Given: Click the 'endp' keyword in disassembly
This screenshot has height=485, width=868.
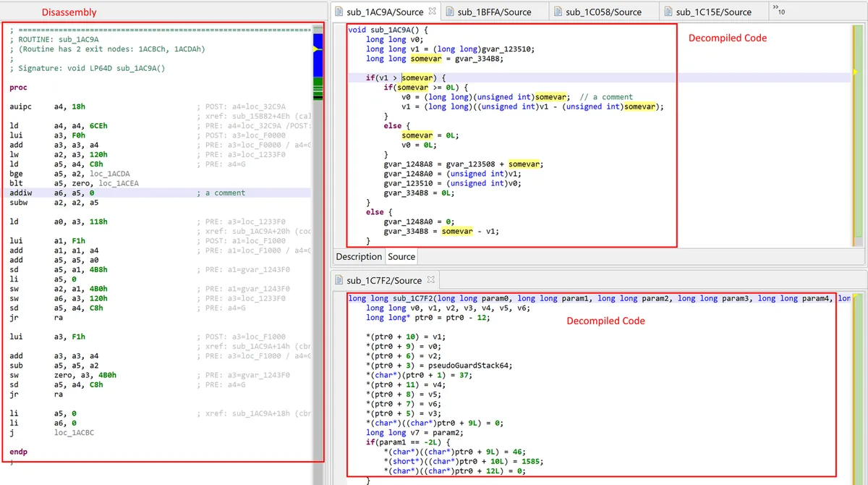Looking at the screenshot, I should pyautogui.click(x=18, y=452).
